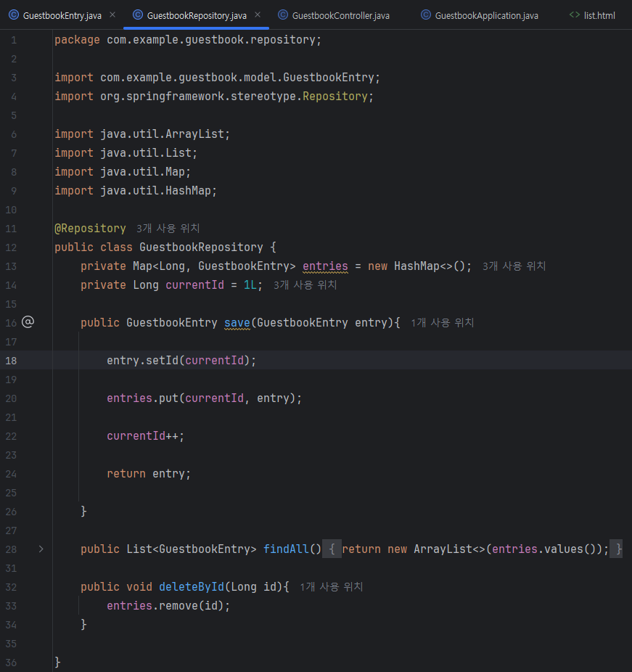Click the GuestbookEntry.java class icon
Image resolution: width=632 pixels, height=672 pixels.
[14, 15]
